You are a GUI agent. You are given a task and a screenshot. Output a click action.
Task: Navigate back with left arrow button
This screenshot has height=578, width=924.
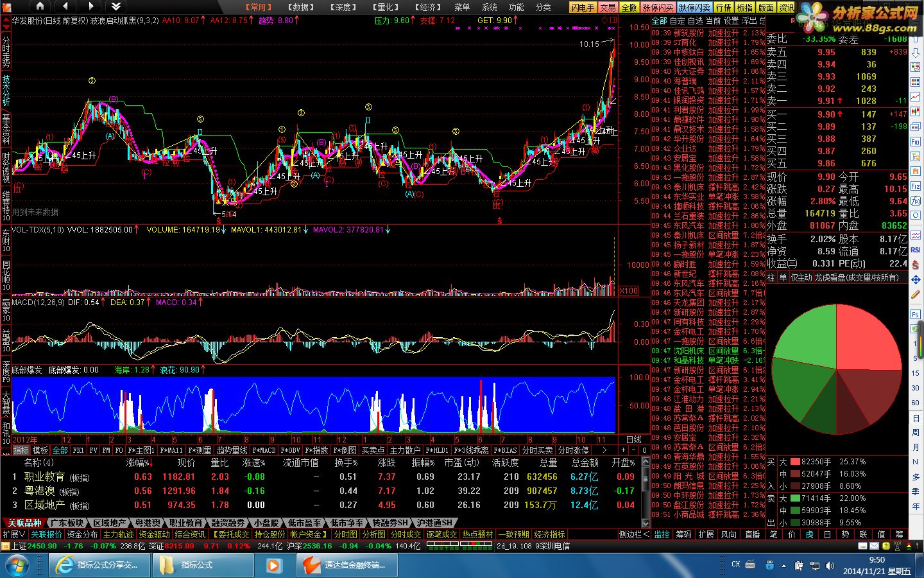(67, 6)
